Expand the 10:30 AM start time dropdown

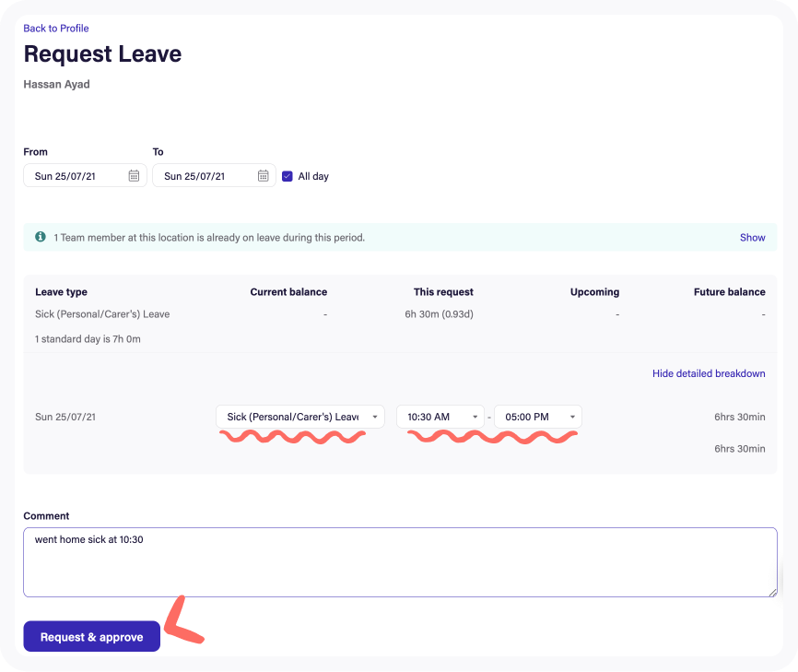coord(440,417)
